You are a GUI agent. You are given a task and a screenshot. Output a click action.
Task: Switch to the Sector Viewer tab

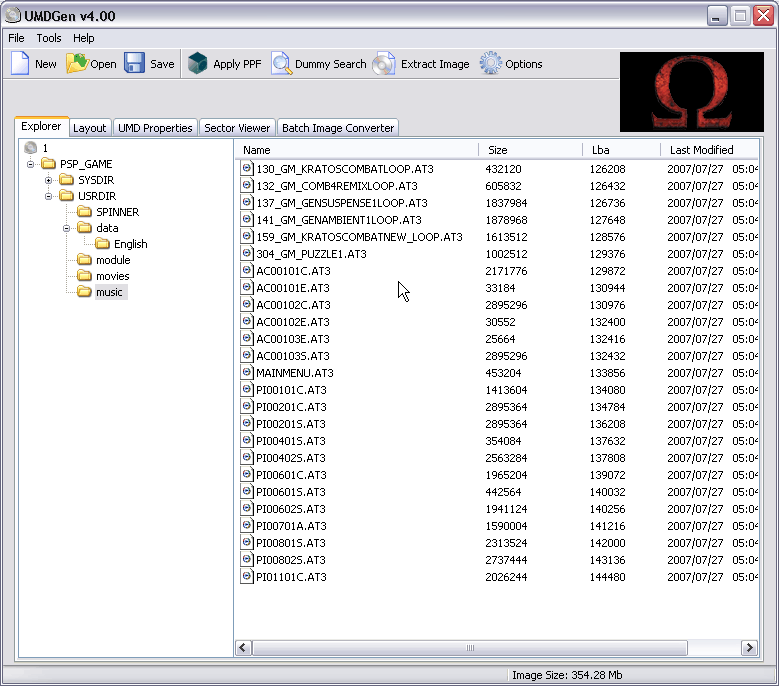coord(237,128)
